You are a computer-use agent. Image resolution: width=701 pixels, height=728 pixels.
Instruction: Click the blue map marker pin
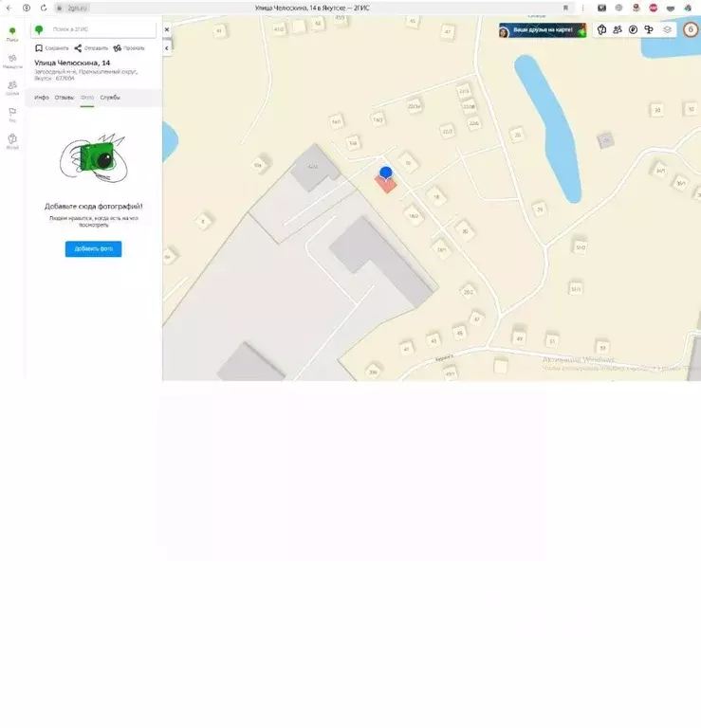point(385,173)
